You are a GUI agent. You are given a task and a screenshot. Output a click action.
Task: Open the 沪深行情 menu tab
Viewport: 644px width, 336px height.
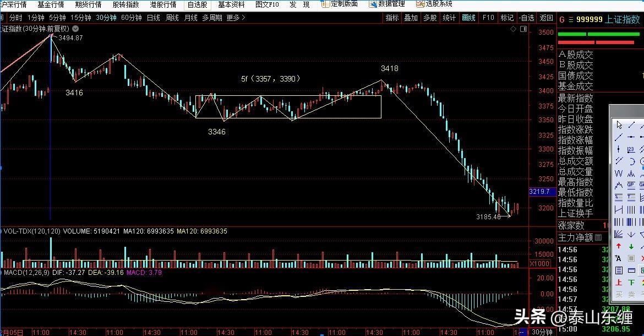point(14,4)
